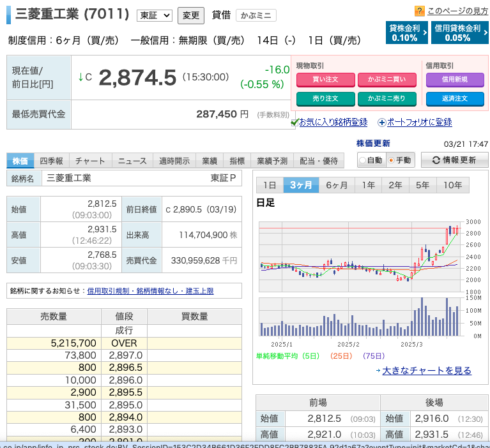Screen dimensions: 490x448
Task: Click お気に入り銘柄登録 link
Action: click(x=333, y=123)
